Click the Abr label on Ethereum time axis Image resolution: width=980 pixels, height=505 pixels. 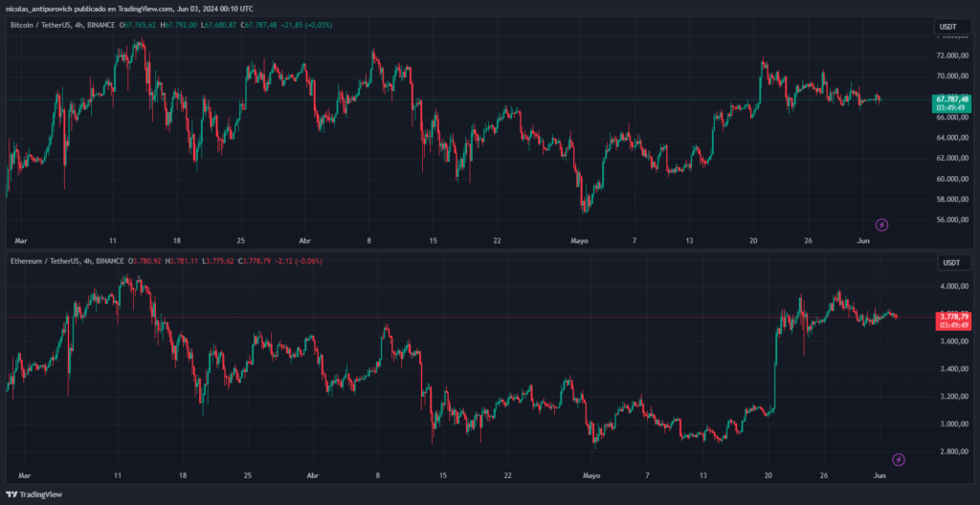(x=310, y=474)
